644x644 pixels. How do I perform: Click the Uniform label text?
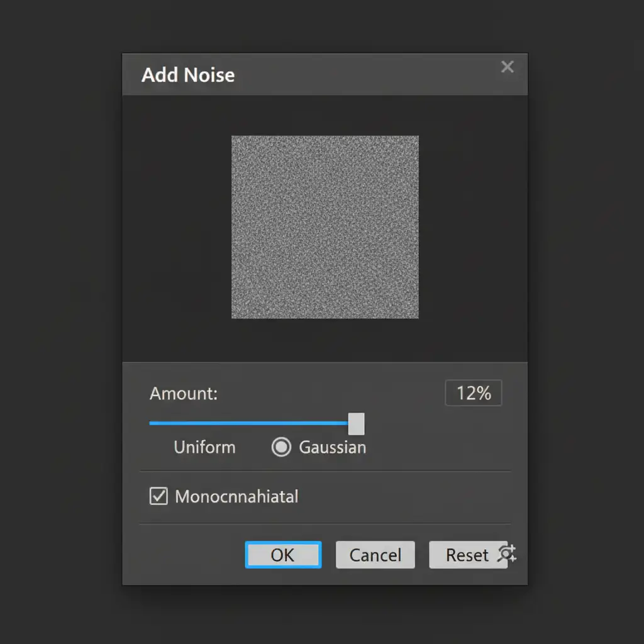(204, 447)
